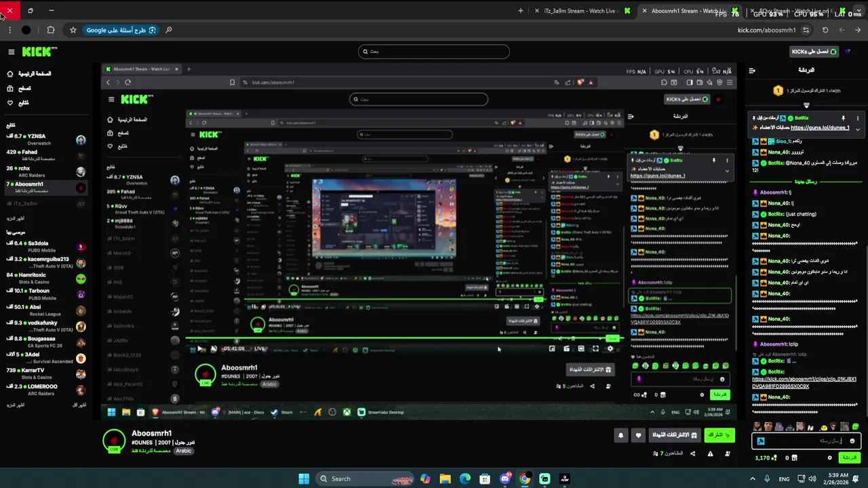This screenshot has height=488, width=868.
Task: Open the Kick sidebar hamburger menu
Action: [x=11, y=52]
